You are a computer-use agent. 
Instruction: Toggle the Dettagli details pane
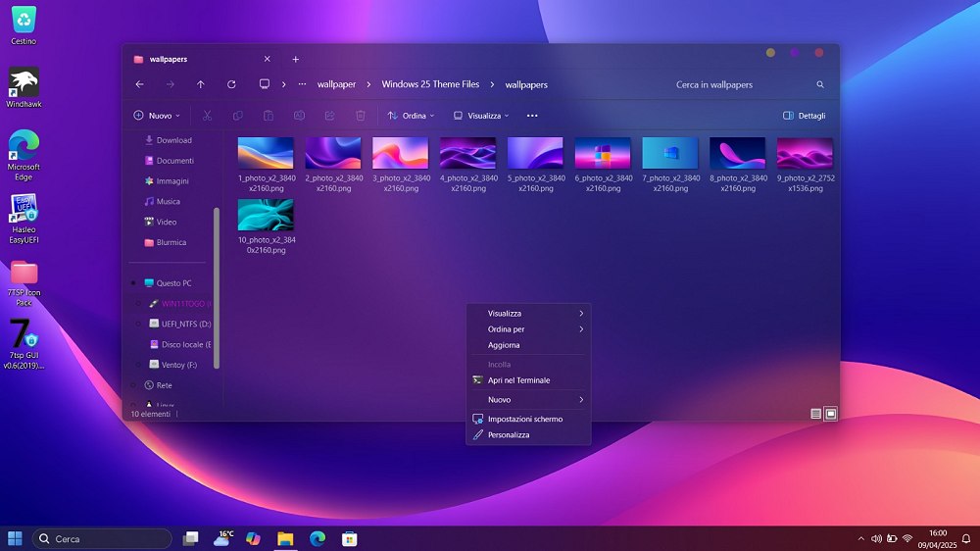[x=805, y=116]
